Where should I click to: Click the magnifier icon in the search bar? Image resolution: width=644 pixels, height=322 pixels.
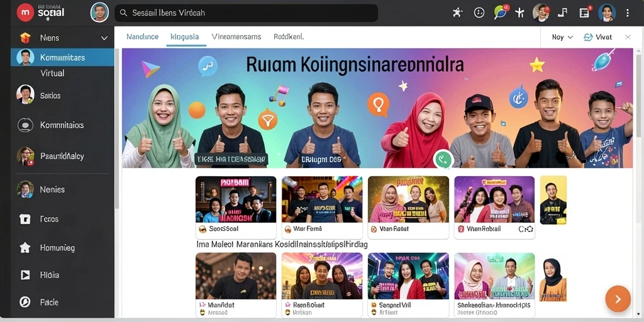click(x=123, y=13)
